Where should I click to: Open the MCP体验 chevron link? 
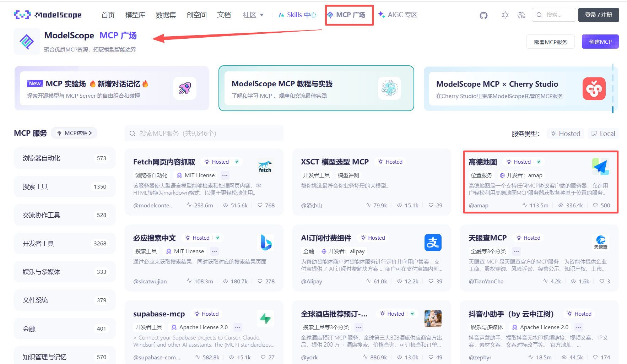74,133
